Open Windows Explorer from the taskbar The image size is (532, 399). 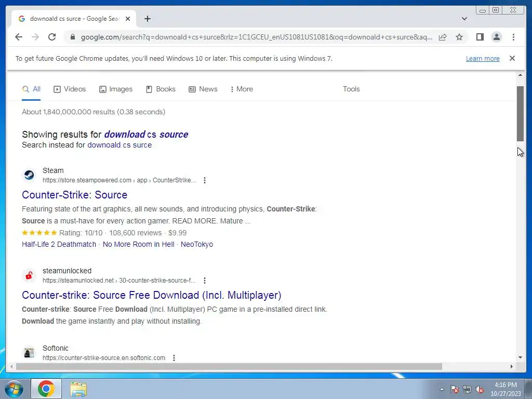point(78,389)
